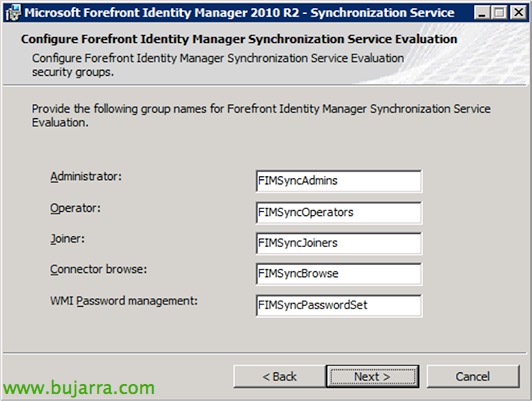This screenshot has height=401, width=532.
Task: Focus the WMI Password management field
Action: [x=339, y=305]
